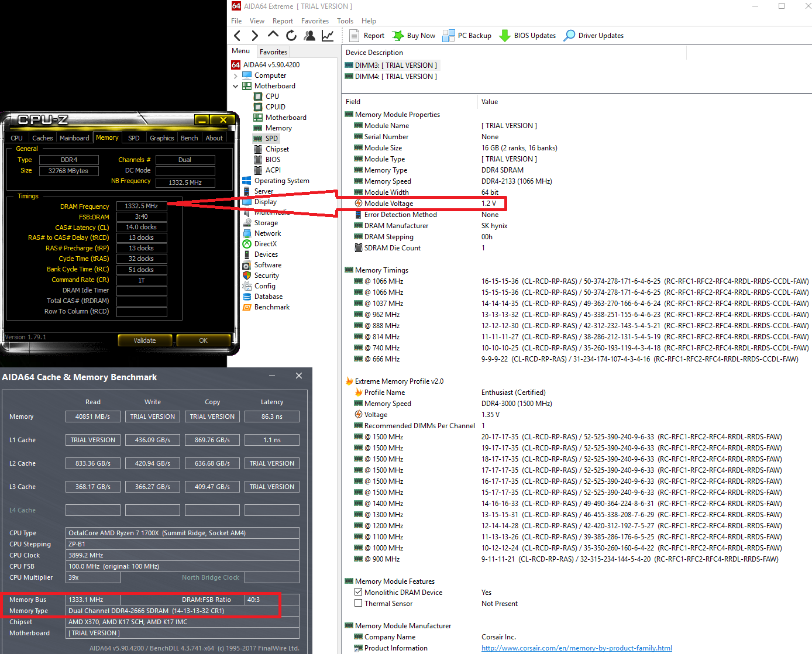This screenshot has height=654, width=812.
Task: Expand the Computer tree node
Action: point(235,76)
